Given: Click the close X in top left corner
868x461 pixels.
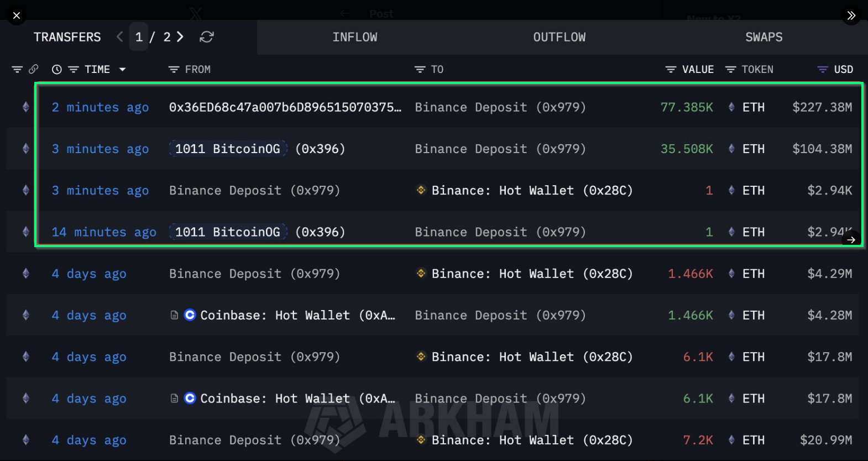Looking at the screenshot, I should pyautogui.click(x=17, y=15).
